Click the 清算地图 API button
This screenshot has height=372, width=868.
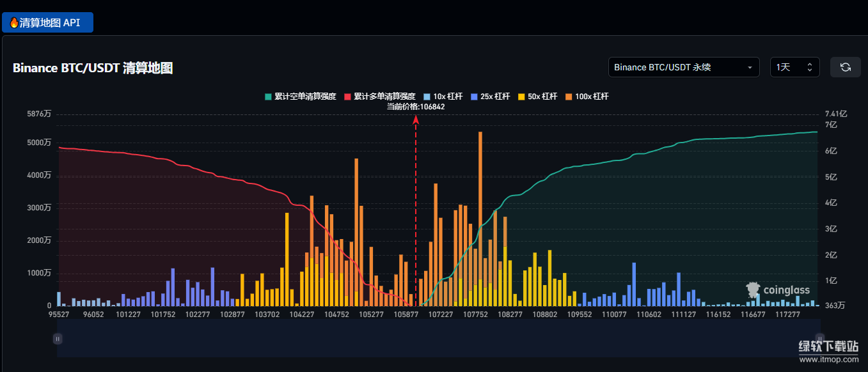[x=47, y=22]
